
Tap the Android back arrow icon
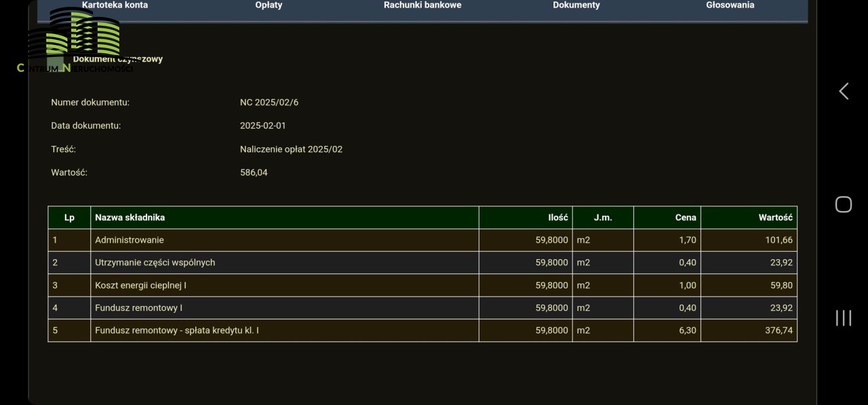point(843,92)
